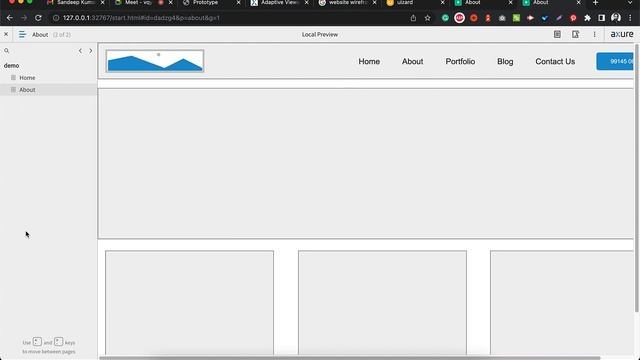The height and width of the screenshot is (360, 640).
Task: Click the blue phone number button
Action: point(615,61)
